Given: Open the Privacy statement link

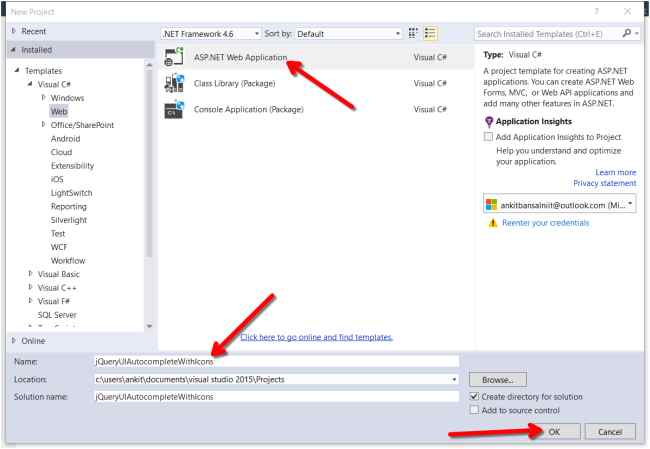Looking at the screenshot, I should click(x=605, y=183).
